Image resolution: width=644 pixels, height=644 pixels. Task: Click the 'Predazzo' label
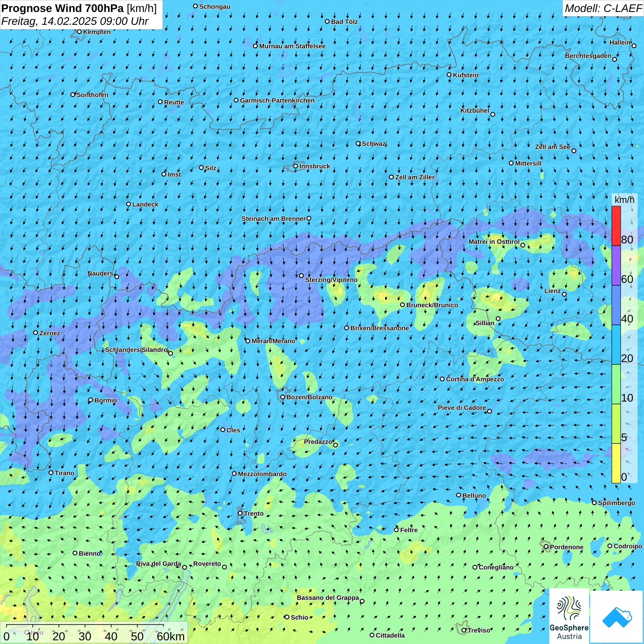318,442
